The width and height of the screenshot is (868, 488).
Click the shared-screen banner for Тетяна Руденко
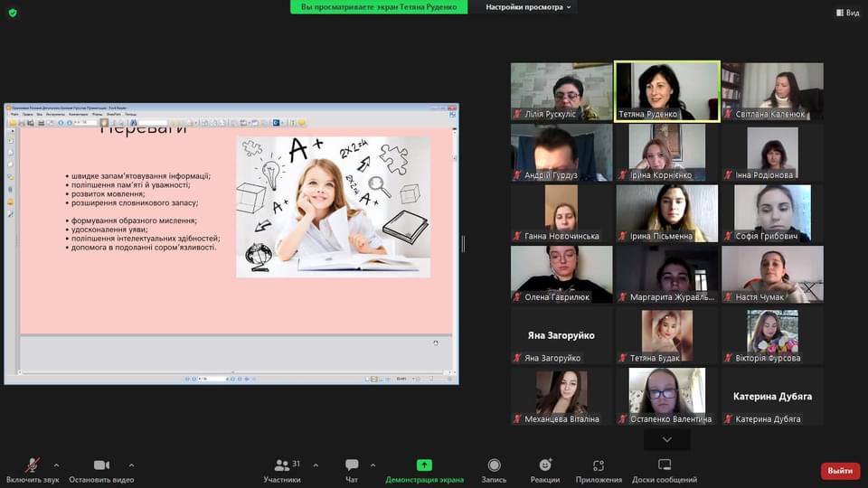pos(379,7)
